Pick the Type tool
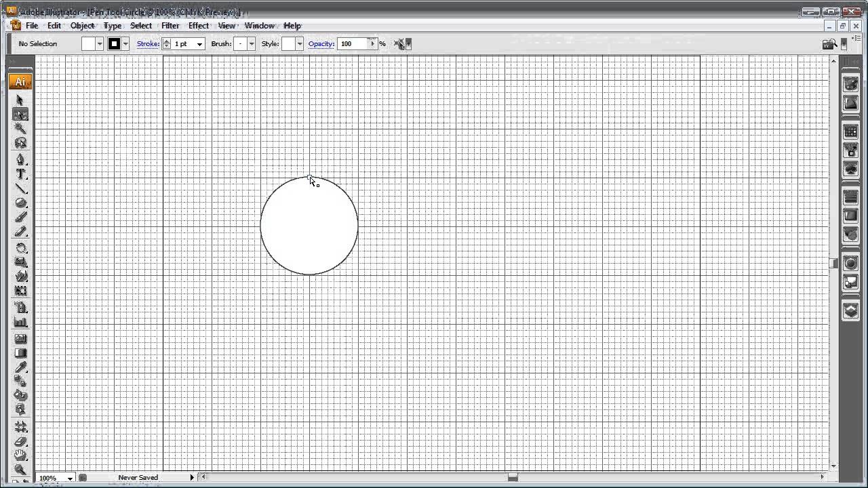Image resolution: width=868 pixels, height=488 pixels. [x=20, y=174]
